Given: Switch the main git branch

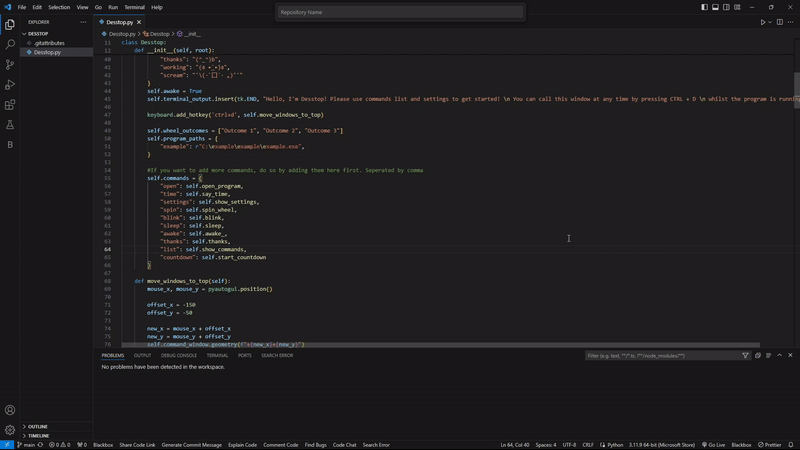Looking at the screenshot, I should coord(26,445).
